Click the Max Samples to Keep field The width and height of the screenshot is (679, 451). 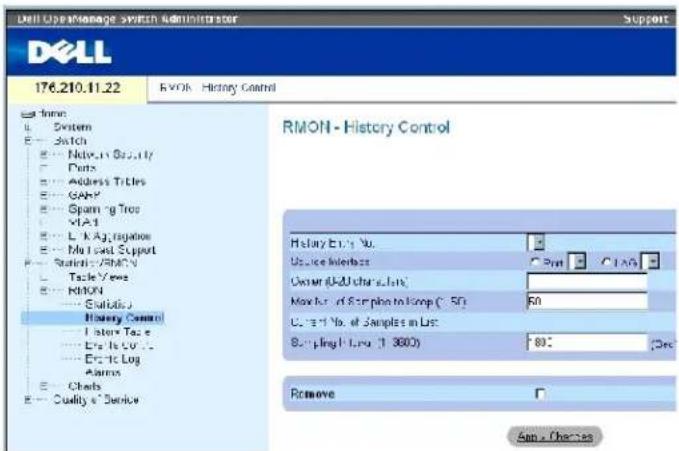[x=587, y=301]
